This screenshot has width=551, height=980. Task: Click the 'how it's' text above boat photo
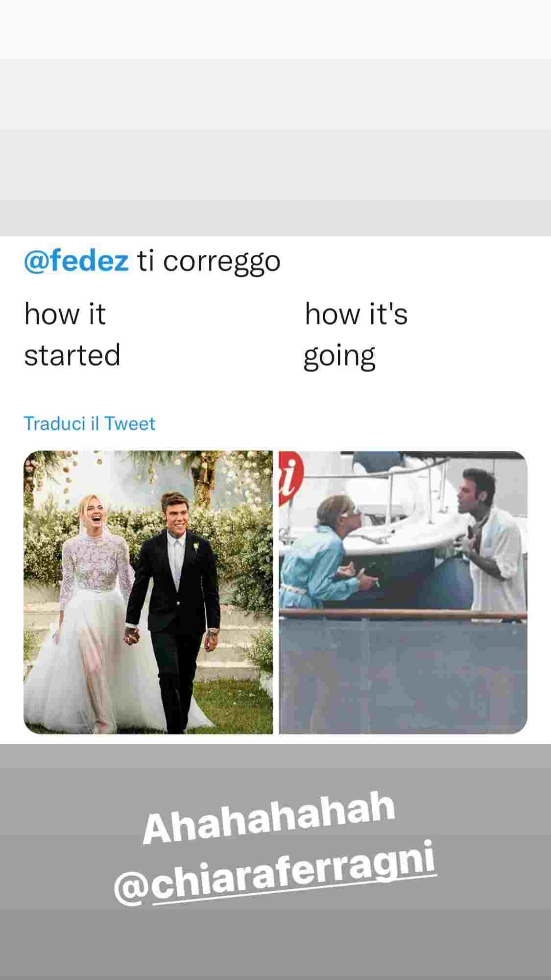click(356, 314)
